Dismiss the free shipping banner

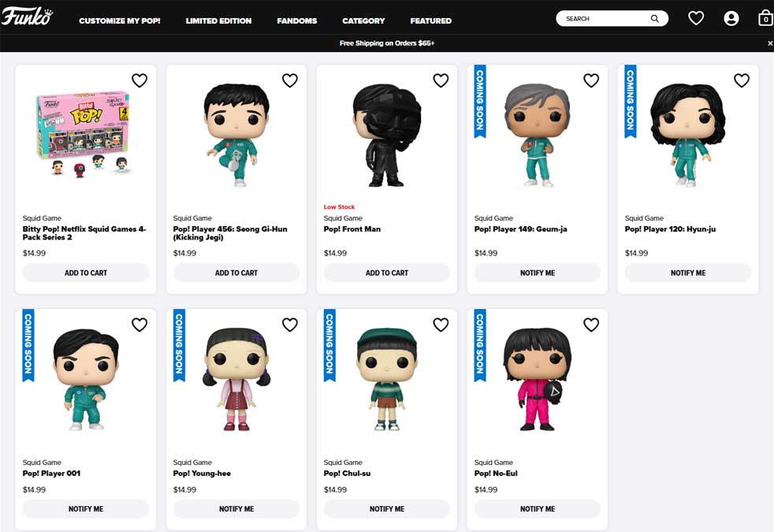pyautogui.click(x=769, y=43)
